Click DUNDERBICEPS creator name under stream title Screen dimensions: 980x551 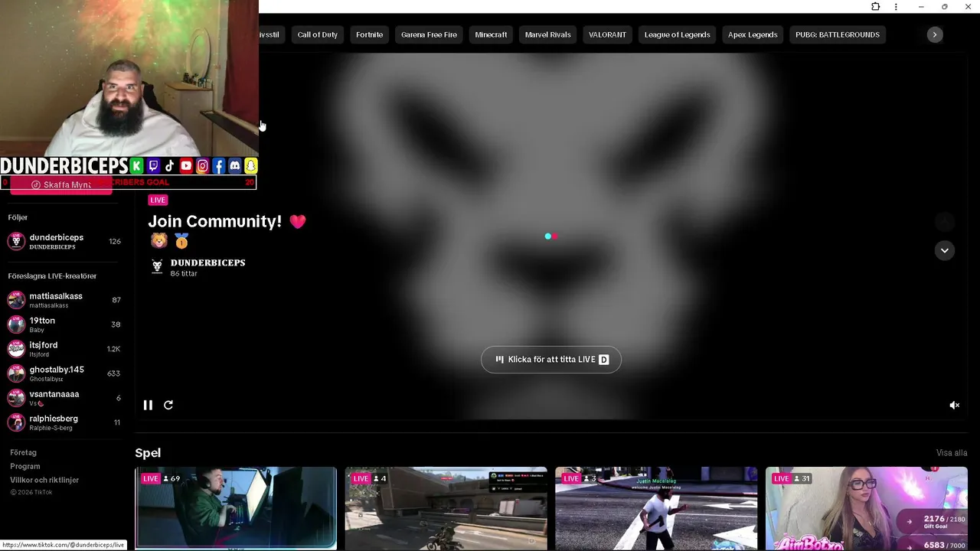point(207,262)
